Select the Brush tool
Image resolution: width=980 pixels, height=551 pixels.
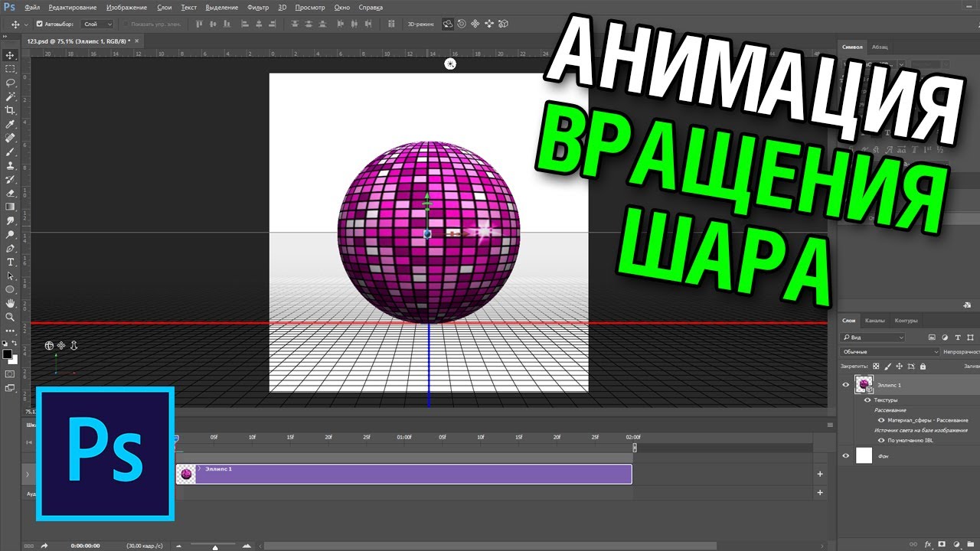point(11,152)
